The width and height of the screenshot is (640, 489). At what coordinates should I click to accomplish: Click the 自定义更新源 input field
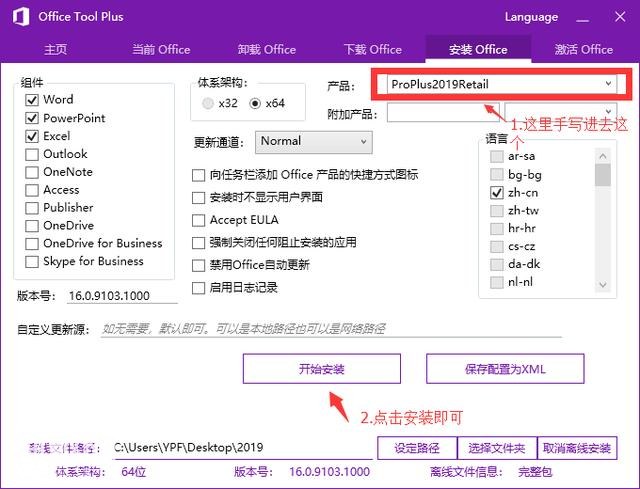(331, 329)
